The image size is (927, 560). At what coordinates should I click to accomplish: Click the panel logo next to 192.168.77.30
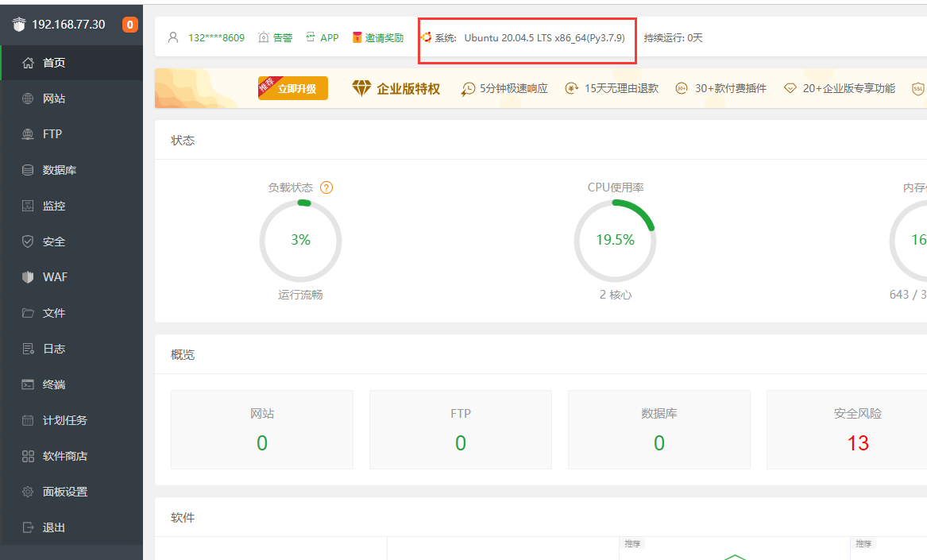(19, 25)
